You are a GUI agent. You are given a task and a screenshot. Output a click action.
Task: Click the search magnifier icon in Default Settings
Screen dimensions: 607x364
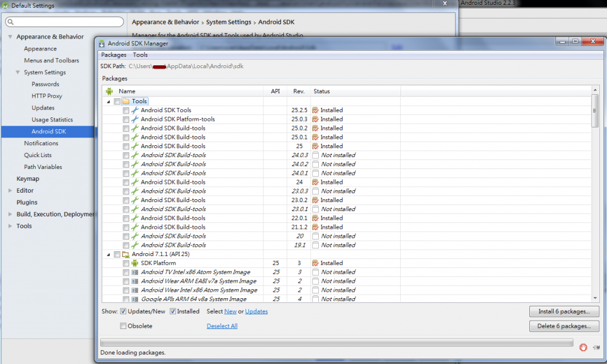[11, 22]
